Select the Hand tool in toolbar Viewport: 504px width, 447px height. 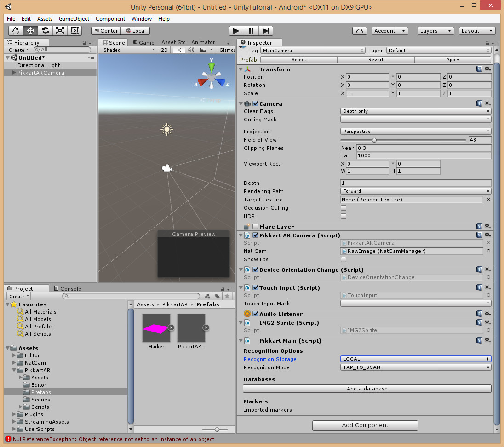coord(16,31)
